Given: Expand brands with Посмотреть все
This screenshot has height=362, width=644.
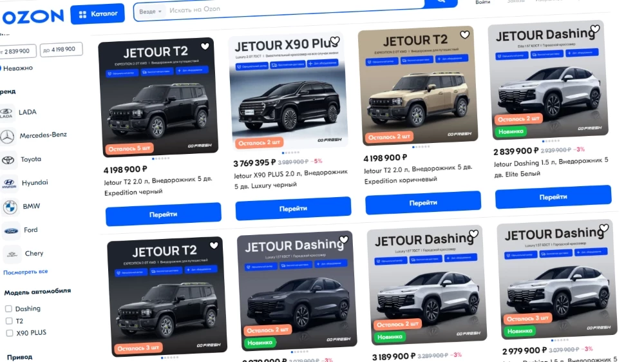Looking at the screenshot, I should coord(26,272).
